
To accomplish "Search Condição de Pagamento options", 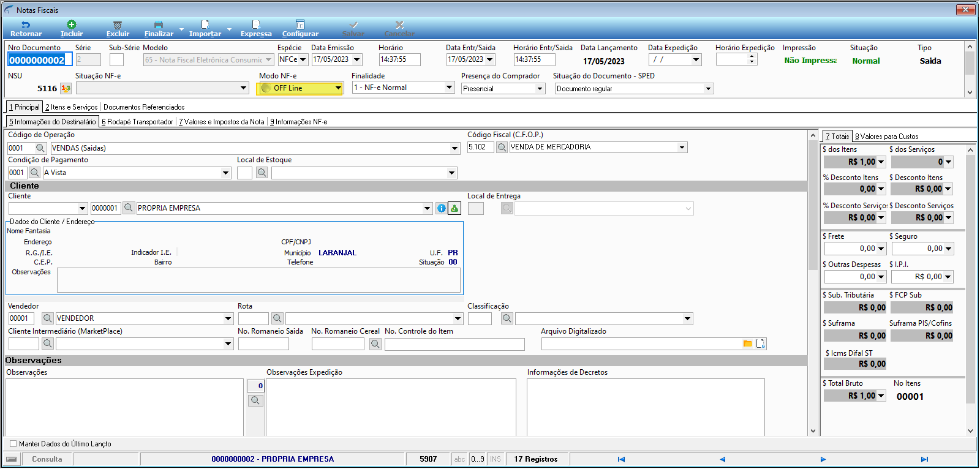I will point(35,173).
